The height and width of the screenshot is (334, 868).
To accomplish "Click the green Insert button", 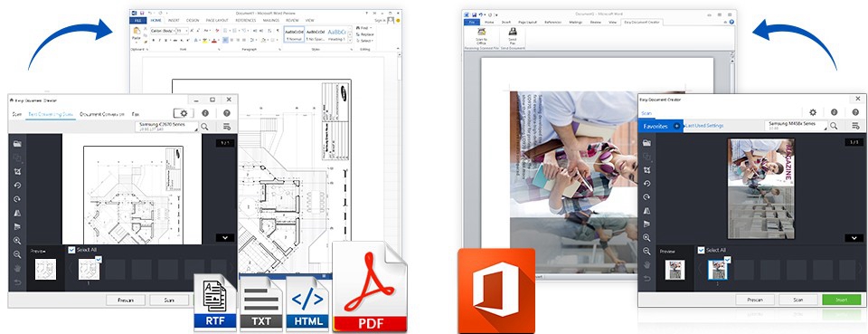I will [x=842, y=300].
